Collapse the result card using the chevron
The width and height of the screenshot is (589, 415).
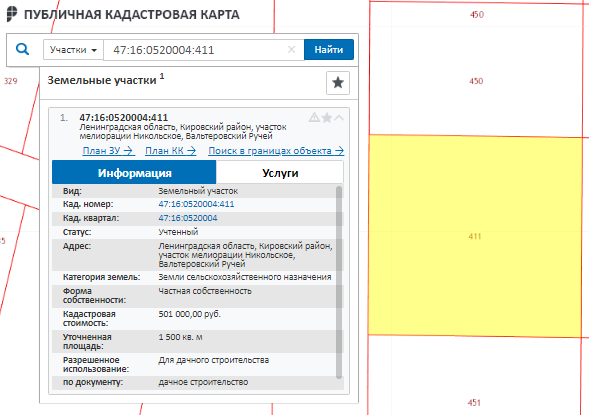pyautogui.click(x=339, y=118)
